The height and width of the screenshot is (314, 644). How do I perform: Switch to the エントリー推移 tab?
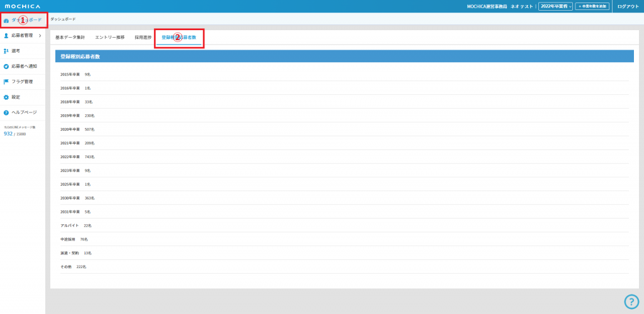pyautogui.click(x=109, y=38)
